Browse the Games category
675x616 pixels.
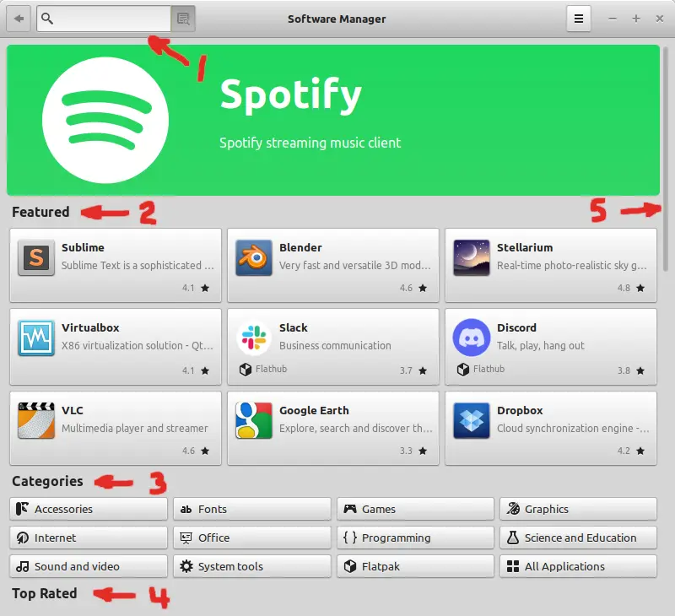[415, 509]
